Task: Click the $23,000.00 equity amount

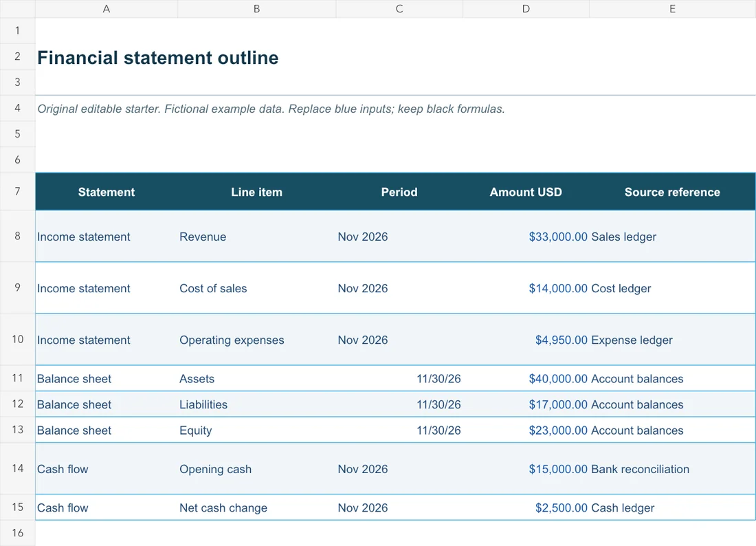Action: point(558,430)
